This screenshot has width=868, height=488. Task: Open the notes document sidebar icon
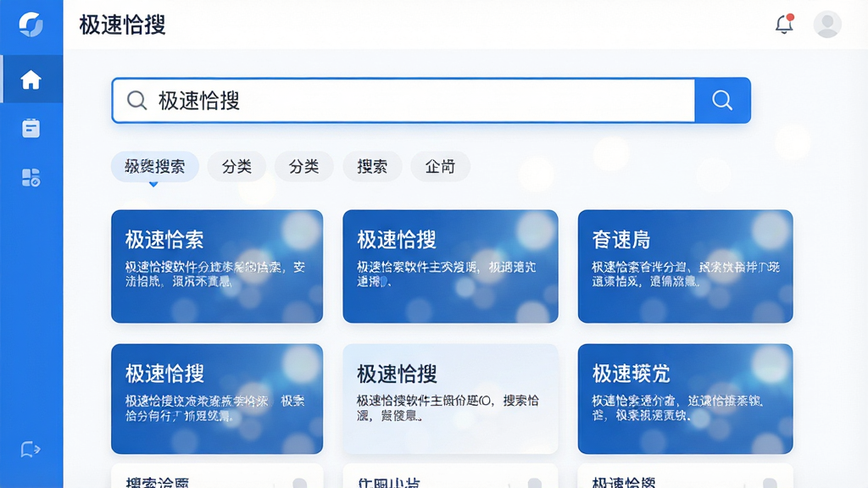tap(31, 128)
